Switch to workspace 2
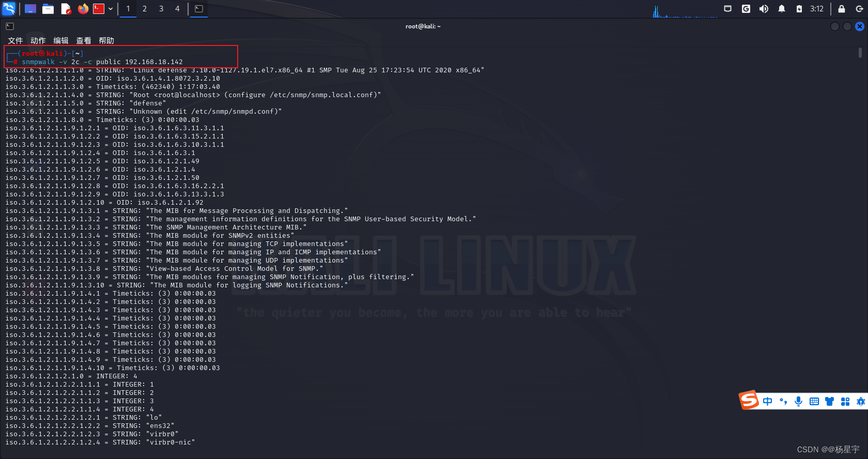This screenshot has width=868, height=459. coord(145,9)
